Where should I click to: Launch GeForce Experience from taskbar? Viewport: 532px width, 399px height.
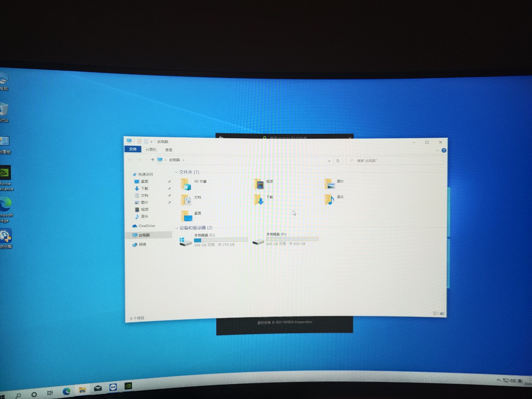pyautogui.click(x=128, y=386)
